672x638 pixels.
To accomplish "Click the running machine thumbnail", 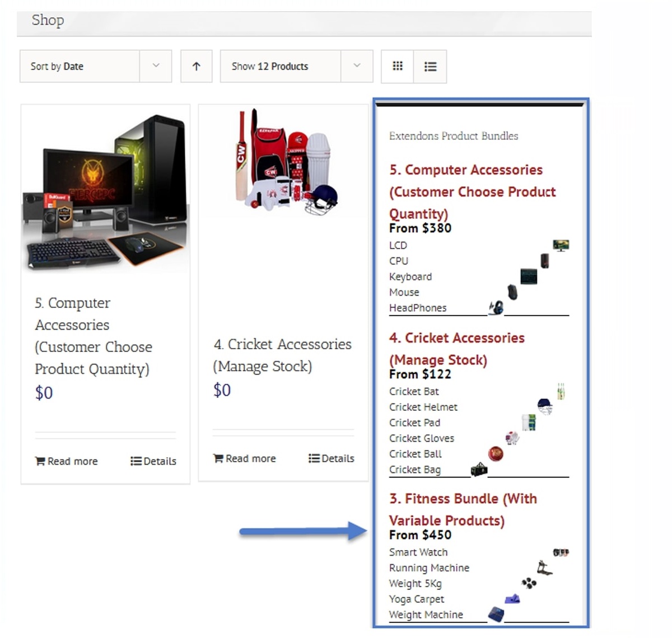I will click(x=544, y=567).
